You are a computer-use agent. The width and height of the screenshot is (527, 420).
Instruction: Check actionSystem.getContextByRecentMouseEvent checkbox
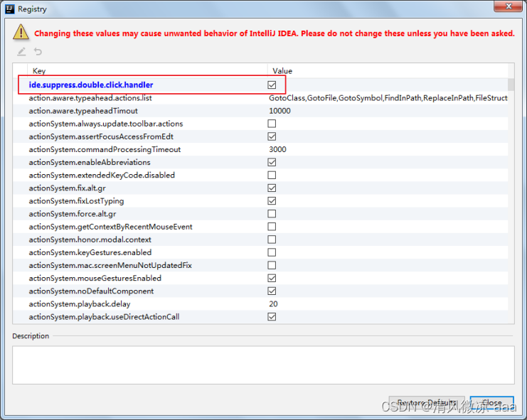tap(272, 227)
